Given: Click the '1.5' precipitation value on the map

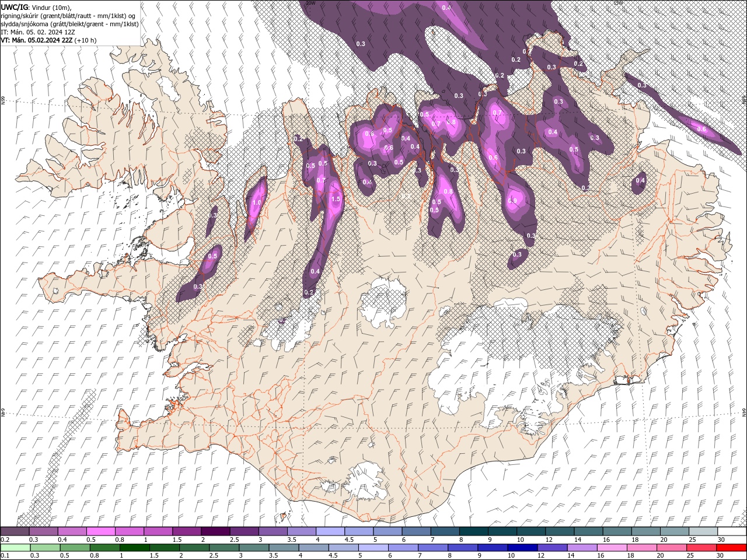Looking at the screenshot, I should coord(336,199).
